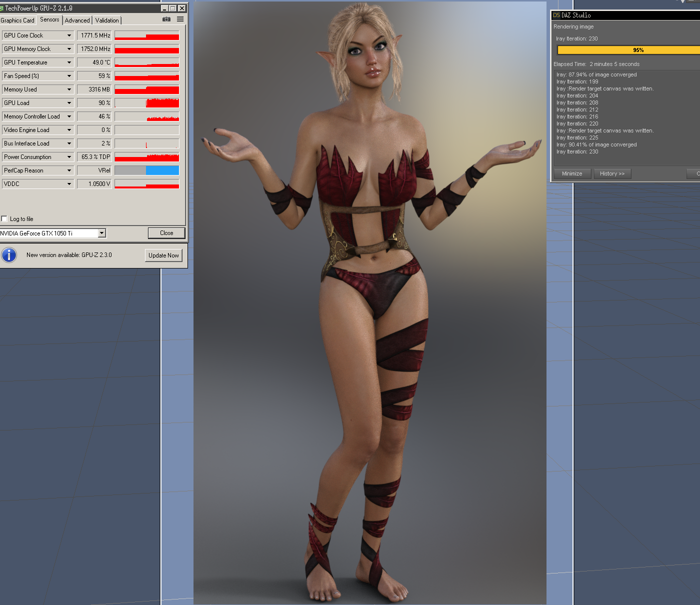Open the GPU-Z hamburger menu
Viewport: 700px width, 605px height.
(180, 19)
